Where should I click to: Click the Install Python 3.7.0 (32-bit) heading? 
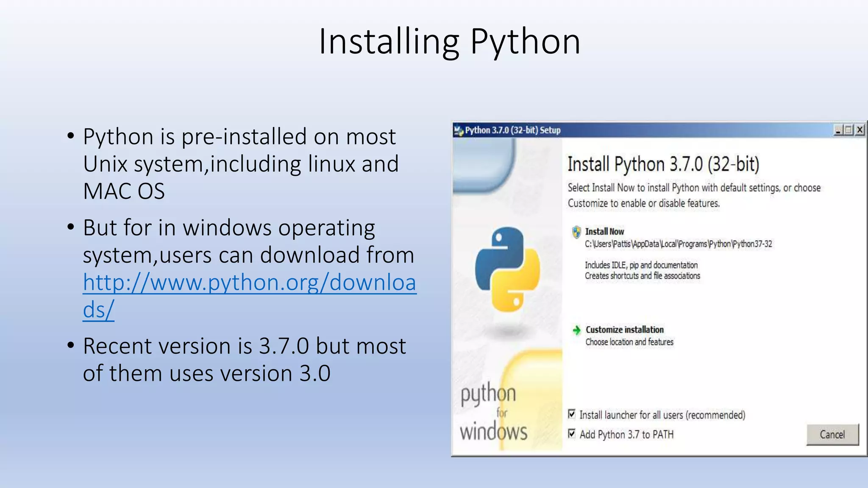coord(663,164)
